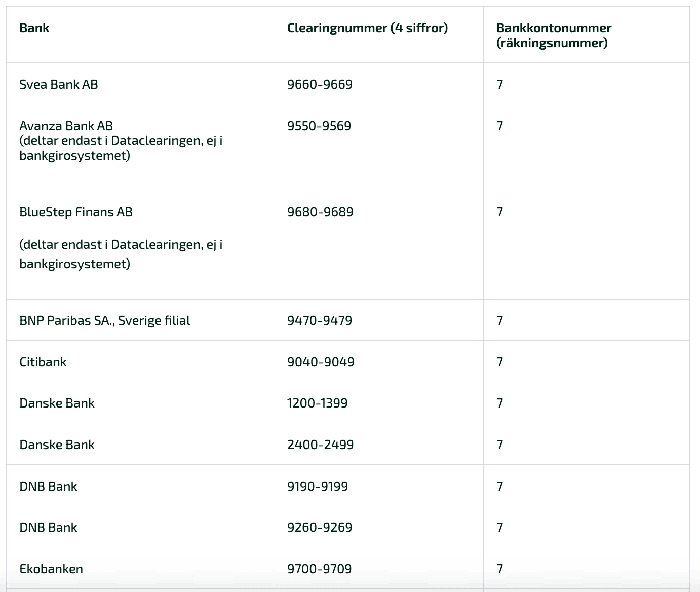Click DNB Bank in the 9190-9199 row
Screen dimensions: 700x592
coord(48,486)
